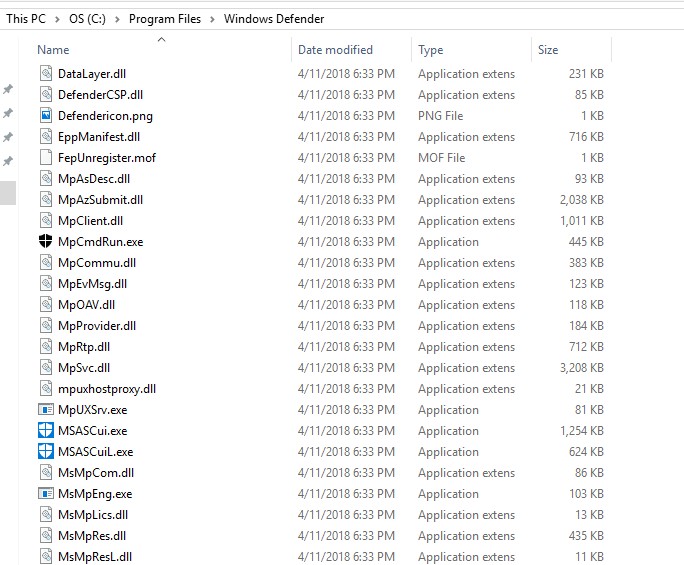This screenshot has height=565, width=684.
Task: Click Windows Defender breadcrumb segment
Action: pyautogui.click(x=274, y=19)
